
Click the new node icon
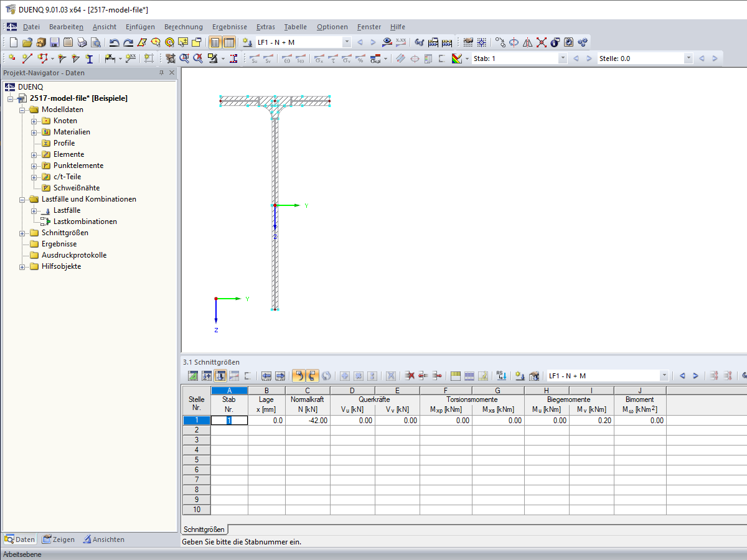[x=12, y=58]
